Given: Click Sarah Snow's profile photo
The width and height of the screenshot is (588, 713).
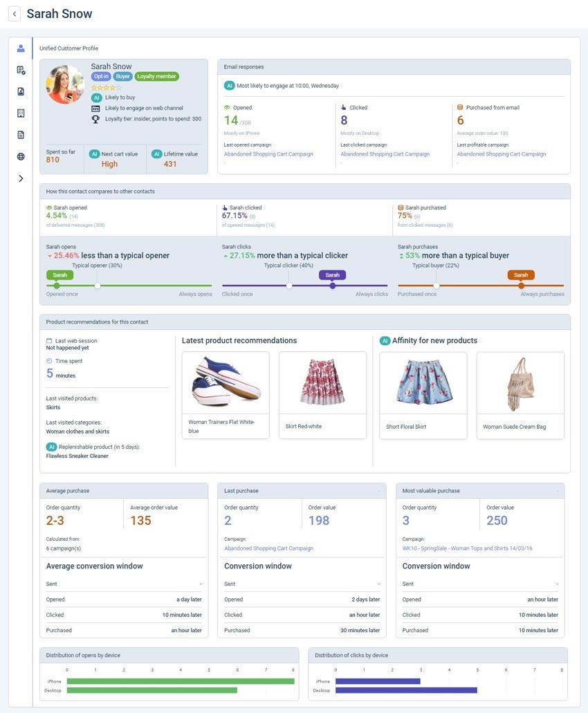Looking at the screenshot, I should [65, 84].
